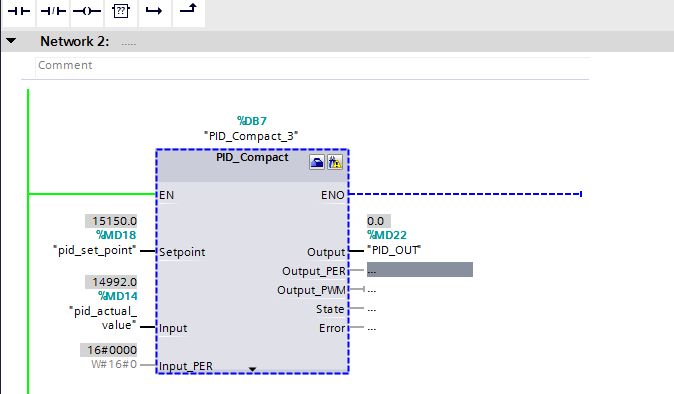Open the PID_Compact configuration window icon
Screen dimensions: 674x394
click(317, 162)
